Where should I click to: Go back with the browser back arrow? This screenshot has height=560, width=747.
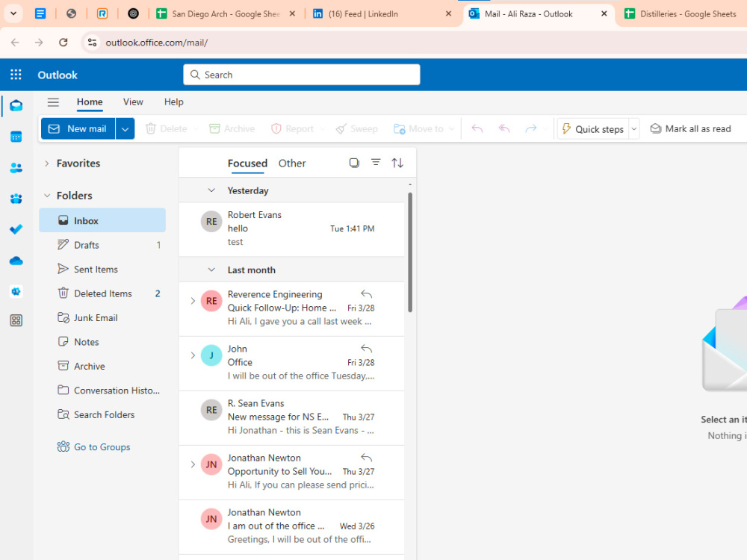pos(15,43)
